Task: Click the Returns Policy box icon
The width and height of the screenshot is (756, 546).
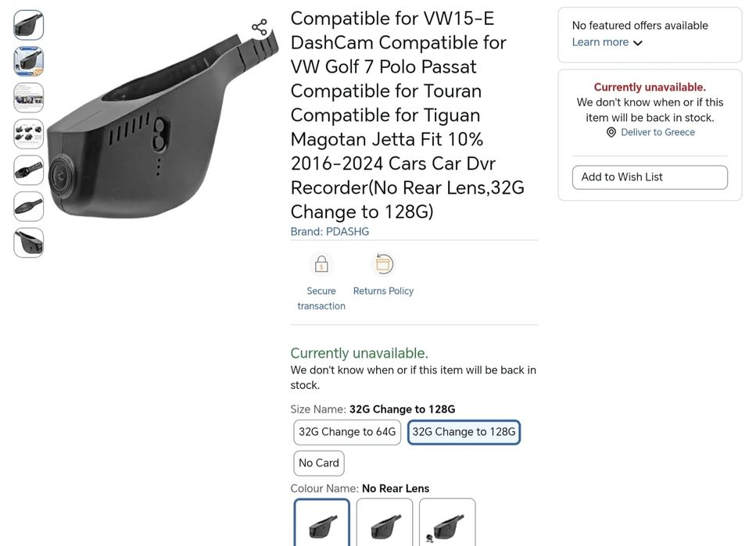Action: (383, 264)
